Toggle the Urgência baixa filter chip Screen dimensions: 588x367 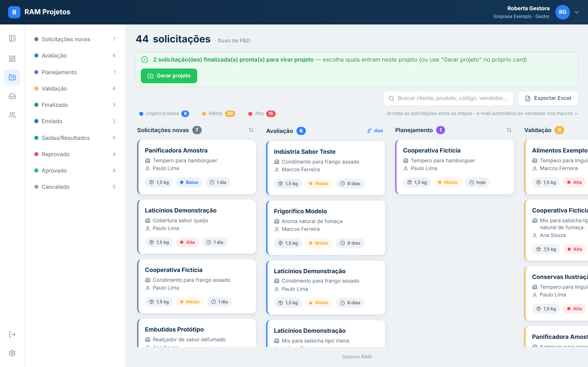(x=164, y=113)
